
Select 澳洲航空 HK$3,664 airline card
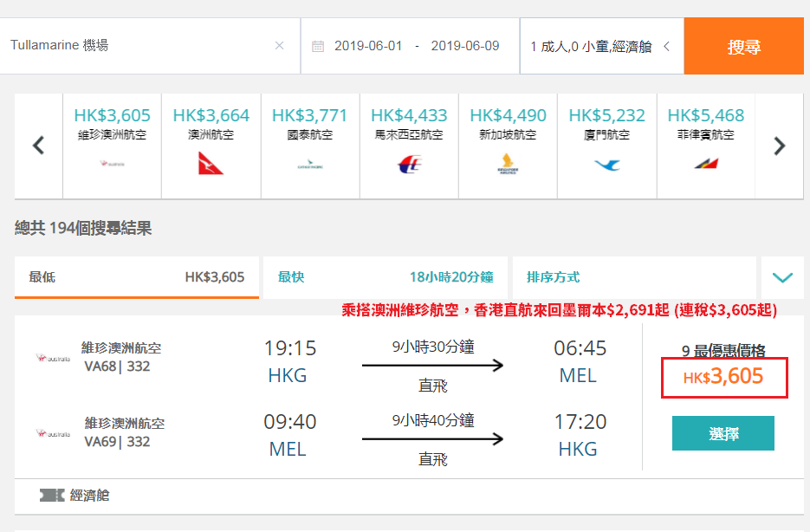(211, 146)
